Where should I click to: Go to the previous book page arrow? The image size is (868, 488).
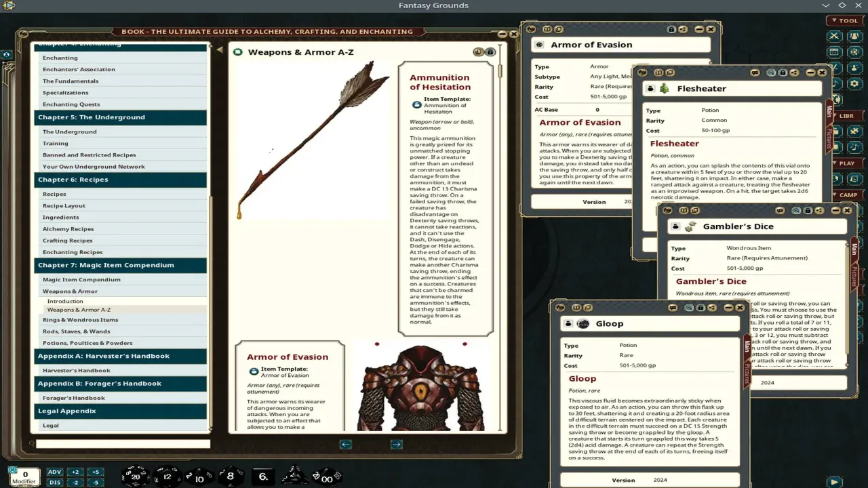346,444
